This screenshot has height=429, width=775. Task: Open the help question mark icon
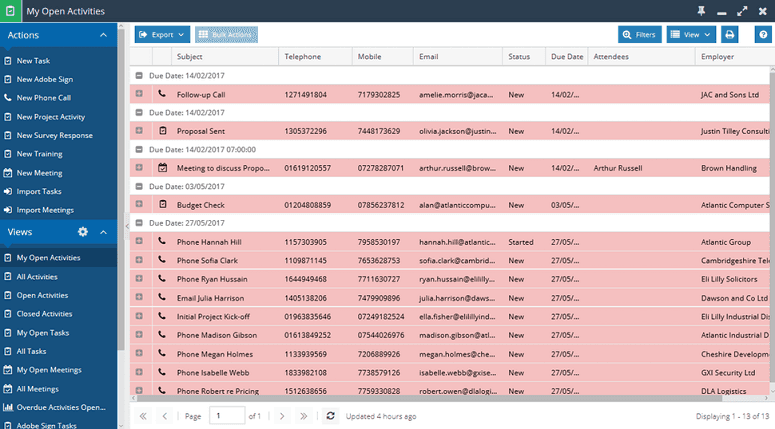[x=763, y=35]
